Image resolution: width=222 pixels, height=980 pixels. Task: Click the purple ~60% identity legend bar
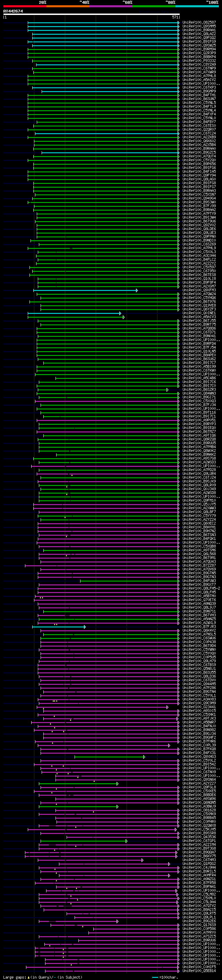pos(111,6)
